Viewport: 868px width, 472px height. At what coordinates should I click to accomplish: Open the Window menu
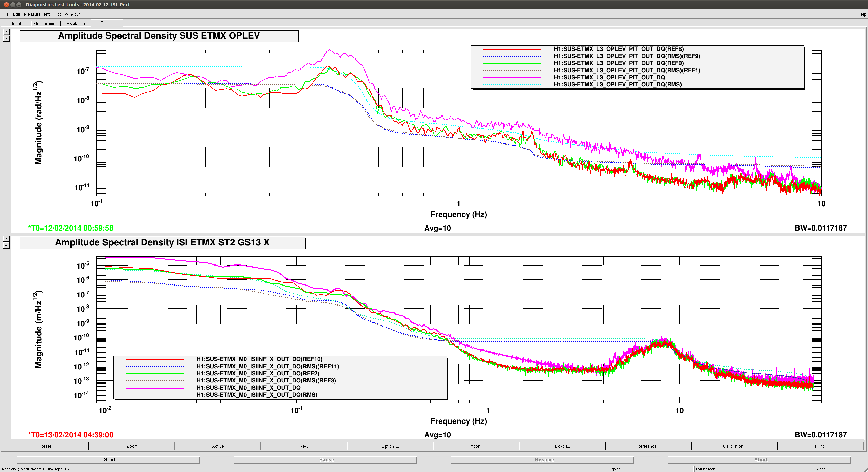(72, 14)
